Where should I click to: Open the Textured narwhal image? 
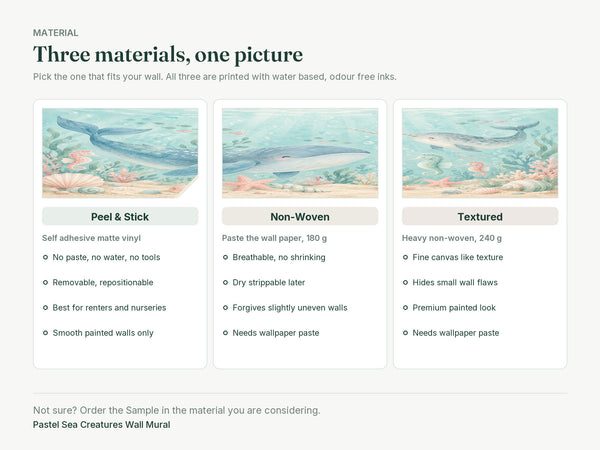480,153
